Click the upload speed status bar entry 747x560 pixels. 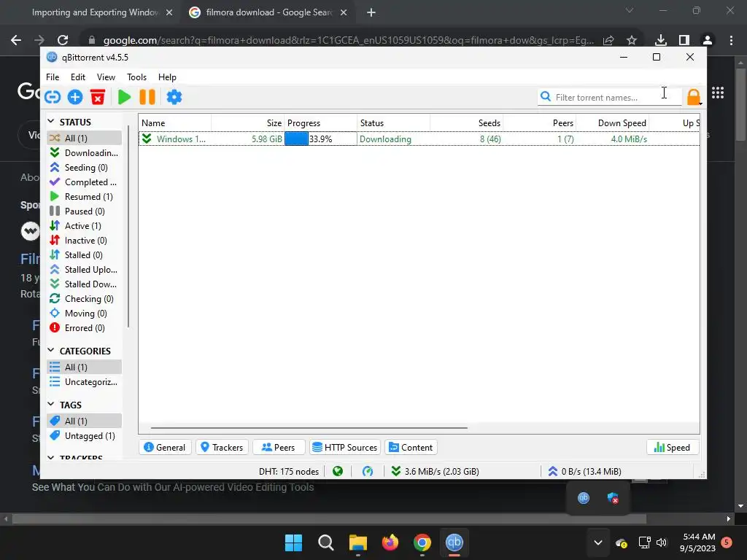click(584, 472)
